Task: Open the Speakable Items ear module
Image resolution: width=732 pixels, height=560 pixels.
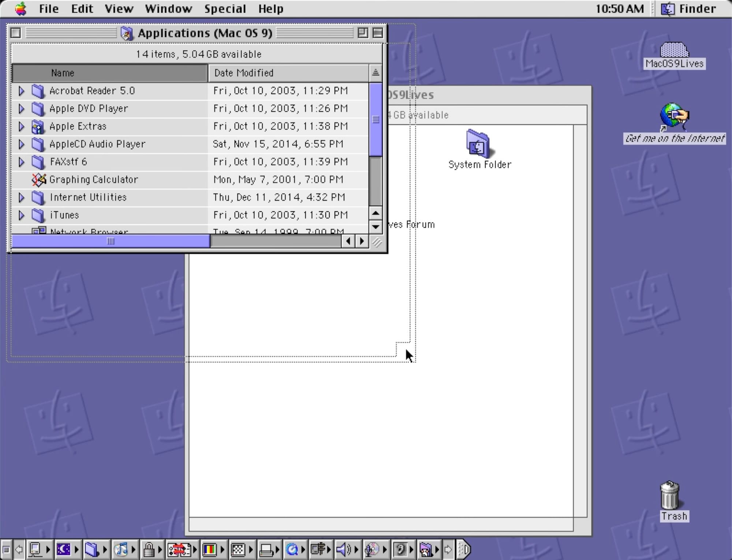Action: click(403, 549)
